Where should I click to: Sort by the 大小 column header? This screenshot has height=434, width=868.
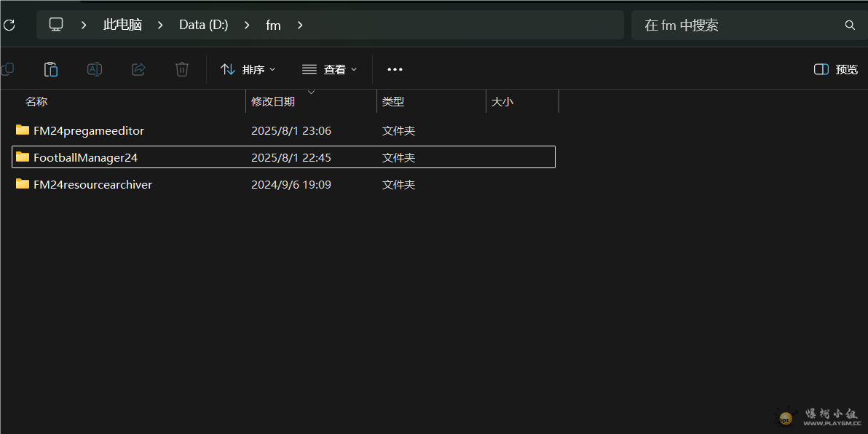click(502, 102)
